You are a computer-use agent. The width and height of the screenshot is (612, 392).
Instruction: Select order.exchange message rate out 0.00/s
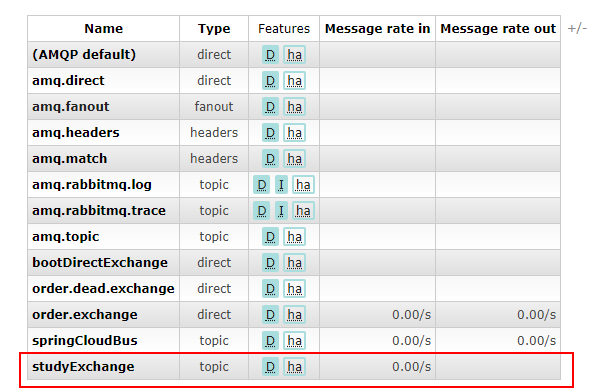536,315
